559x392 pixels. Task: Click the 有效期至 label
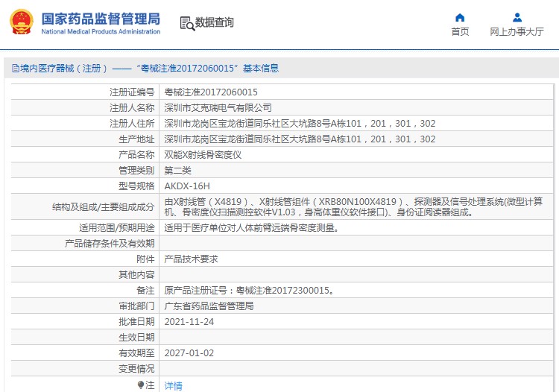tap(136, 353)
